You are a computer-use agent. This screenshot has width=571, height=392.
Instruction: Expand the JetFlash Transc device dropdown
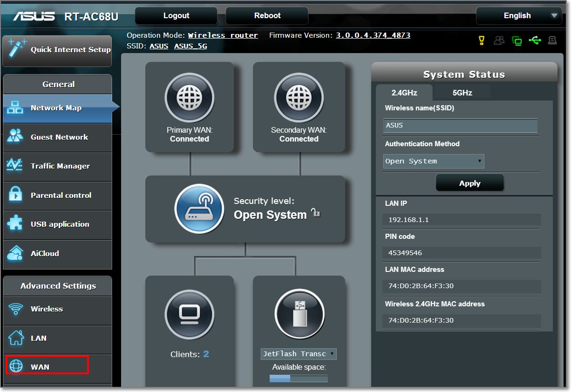coord(299,354)
